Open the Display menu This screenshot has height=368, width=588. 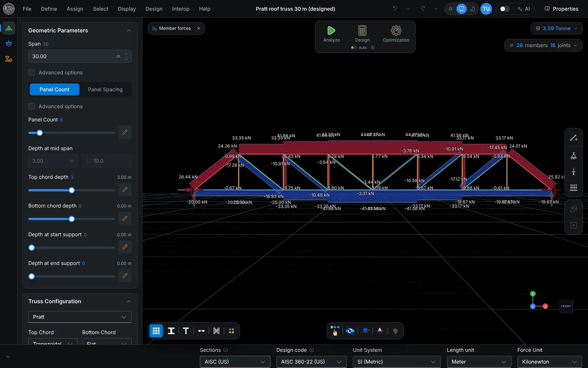(127, 9)
